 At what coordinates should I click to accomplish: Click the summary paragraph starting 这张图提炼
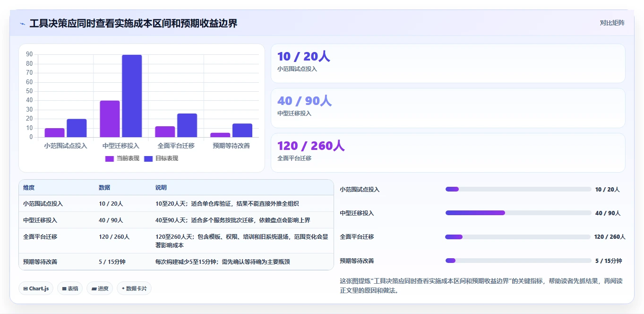481,286
